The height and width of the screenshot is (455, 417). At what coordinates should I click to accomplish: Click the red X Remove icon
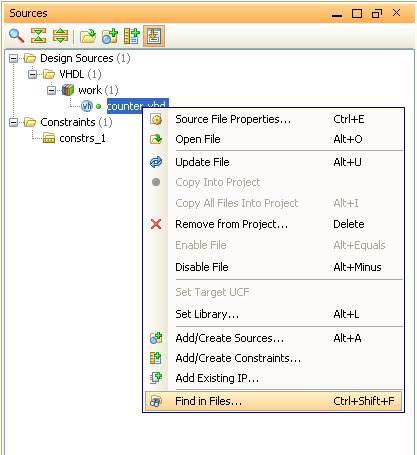(156, 224)
